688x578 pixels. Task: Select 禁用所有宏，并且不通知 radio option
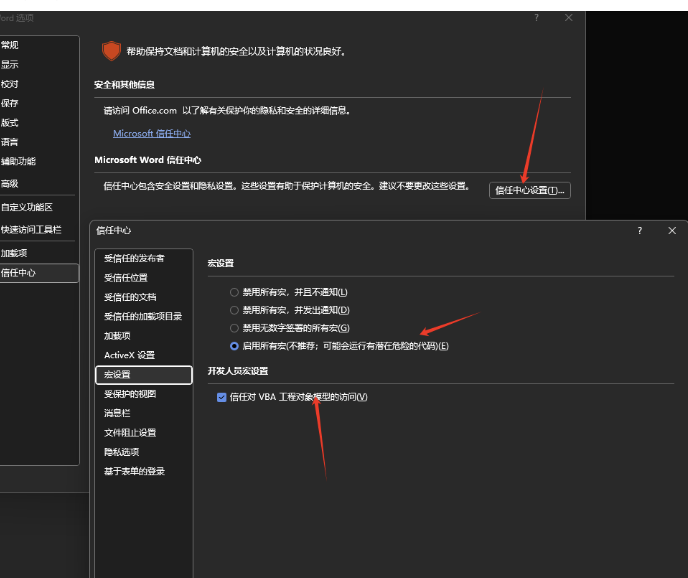point(234,292)
